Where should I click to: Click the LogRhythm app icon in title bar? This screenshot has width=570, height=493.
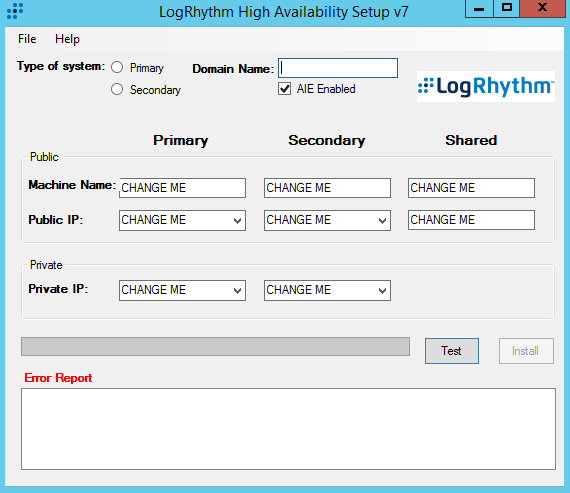coord(15,11)
